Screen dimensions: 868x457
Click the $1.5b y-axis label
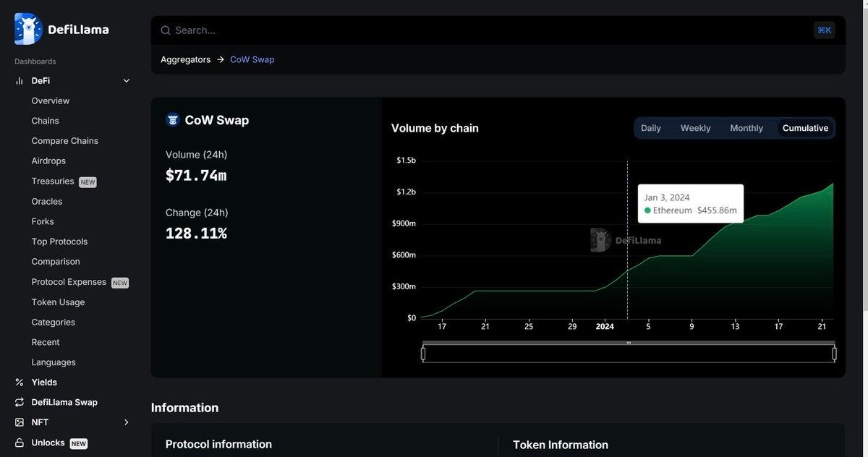click(407, 161)
